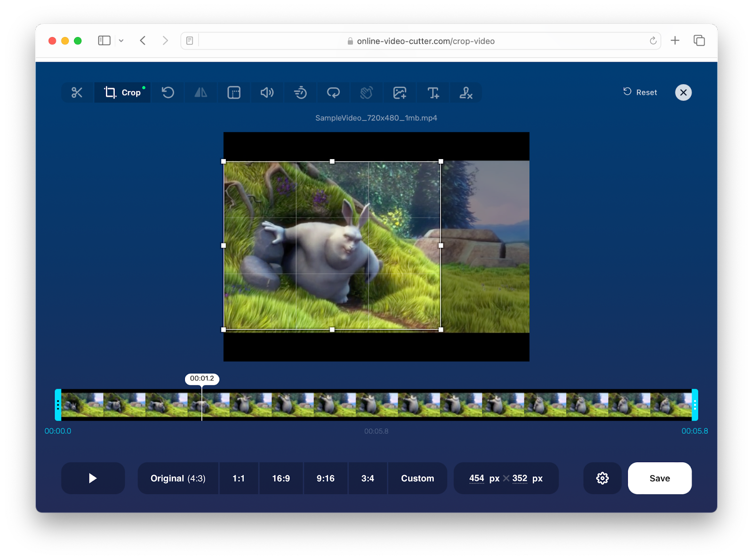Open the change resolution tool

(x=234, y=93)
